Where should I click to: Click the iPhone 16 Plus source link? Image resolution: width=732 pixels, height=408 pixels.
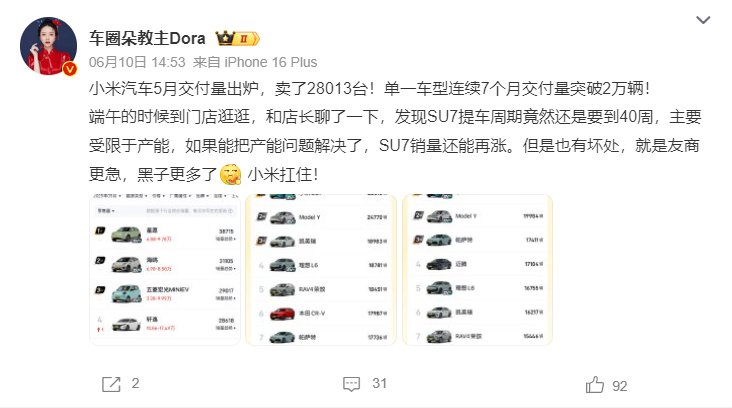click(x=270, y=62)
